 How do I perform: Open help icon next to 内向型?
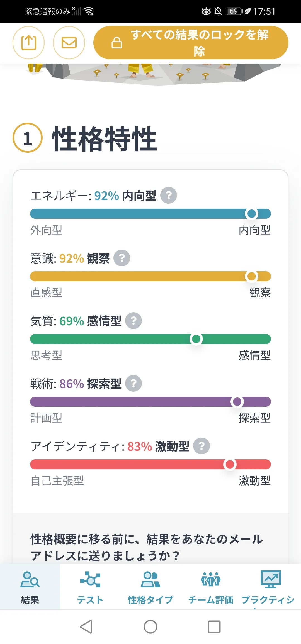169,196
